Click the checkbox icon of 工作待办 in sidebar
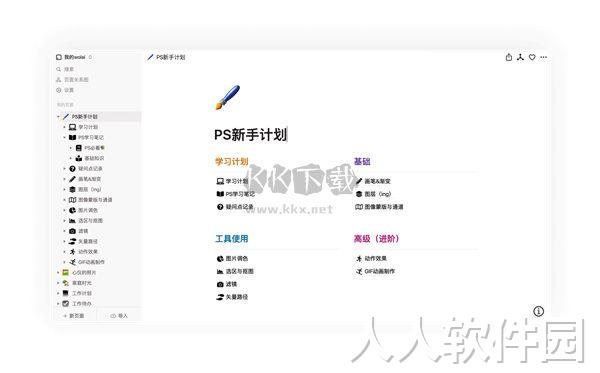 tap(66, 303)
